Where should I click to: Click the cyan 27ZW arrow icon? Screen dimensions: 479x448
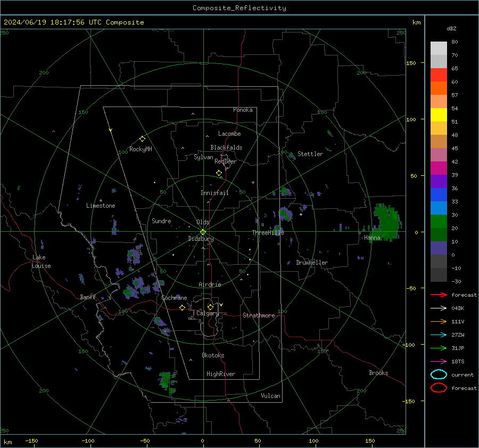pyautogui.click(x=439, y=335)
